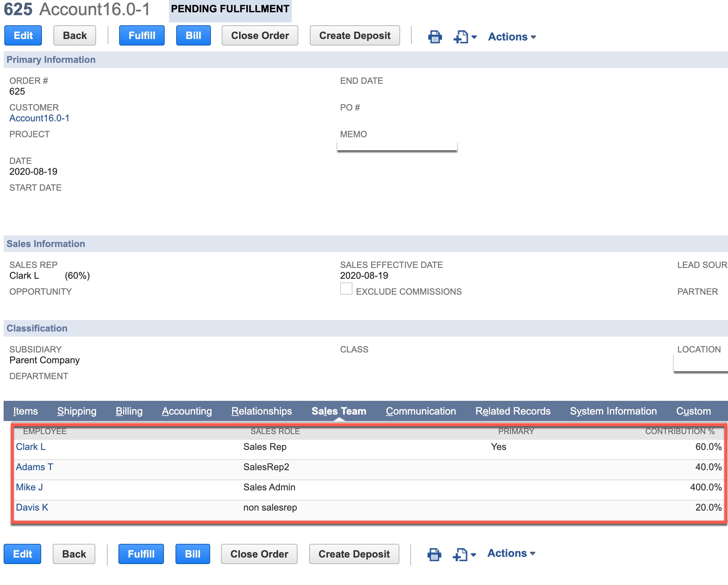This screenshot has width=728, height=585.
Task: Click the bottom Back button
Action: (74, 554)
